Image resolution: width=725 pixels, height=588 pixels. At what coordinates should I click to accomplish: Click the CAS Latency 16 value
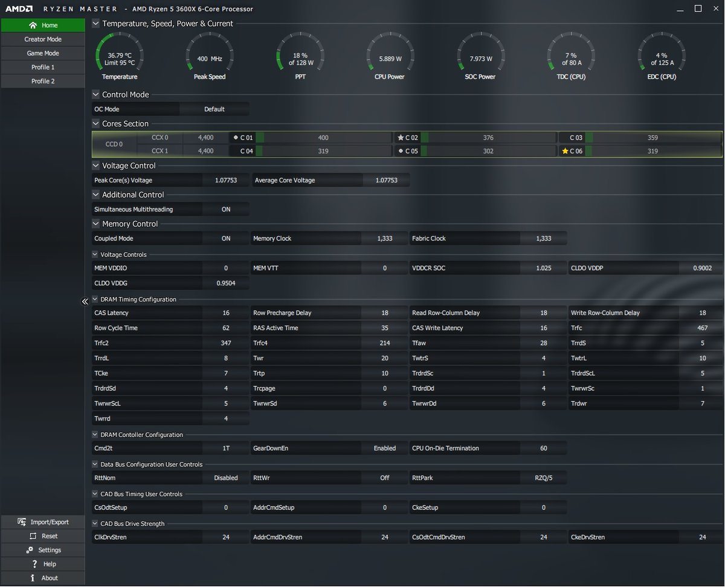pyautogui.click(x=226, y=313)
